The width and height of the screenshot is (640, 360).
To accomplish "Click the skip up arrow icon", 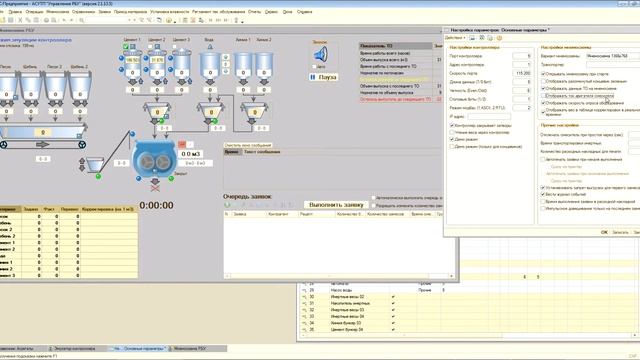I will click(82, 161).
